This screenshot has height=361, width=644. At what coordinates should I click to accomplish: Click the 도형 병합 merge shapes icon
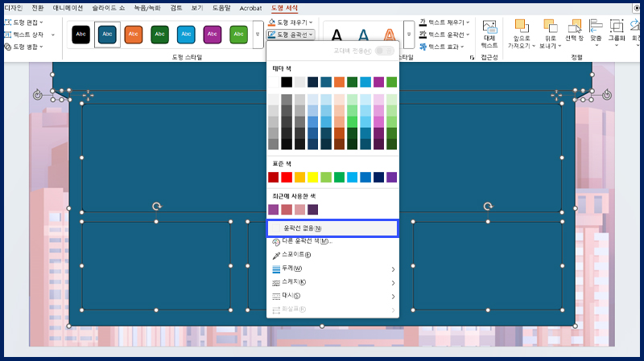coord(8,47)
